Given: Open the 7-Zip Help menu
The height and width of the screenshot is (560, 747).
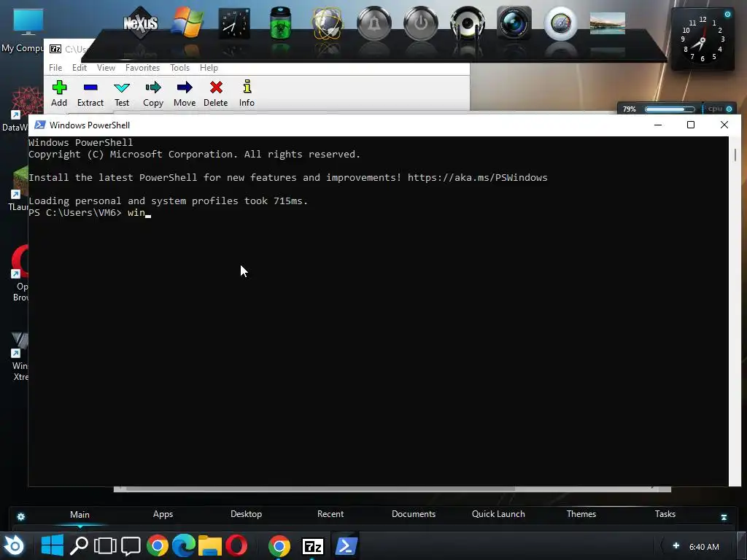Looking at the screenshot, I should (x=209, y=68).
